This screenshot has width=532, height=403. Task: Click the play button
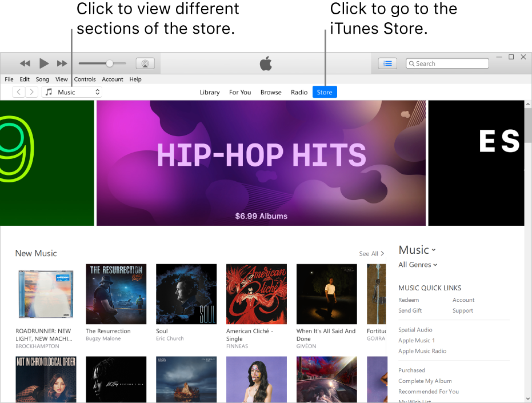coord(44,63)
